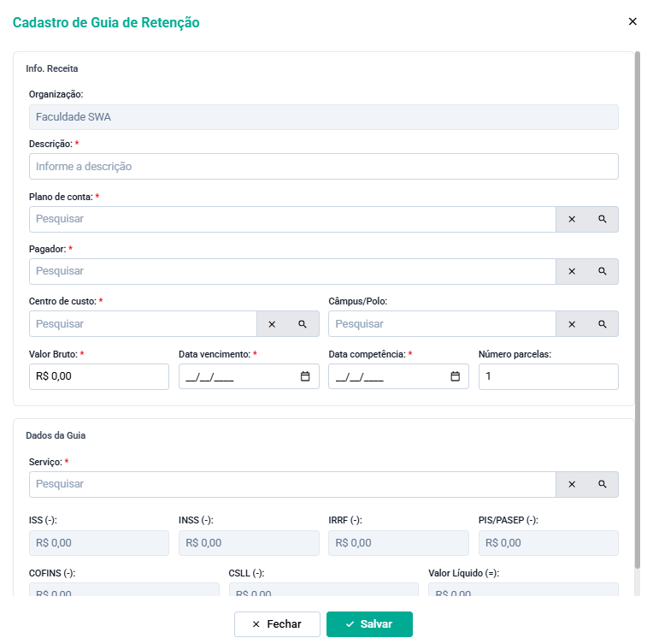Open Serviço search lookup
Screen dimensions: 647x644
click(x=603, y=484)
